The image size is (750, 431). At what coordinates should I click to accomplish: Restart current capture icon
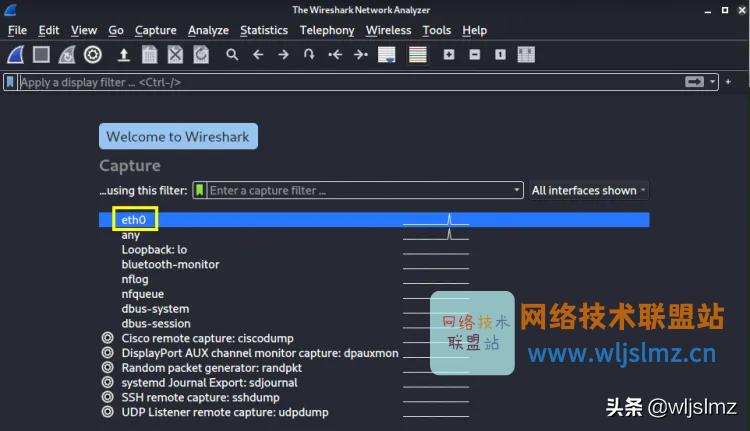coord(67,55)
